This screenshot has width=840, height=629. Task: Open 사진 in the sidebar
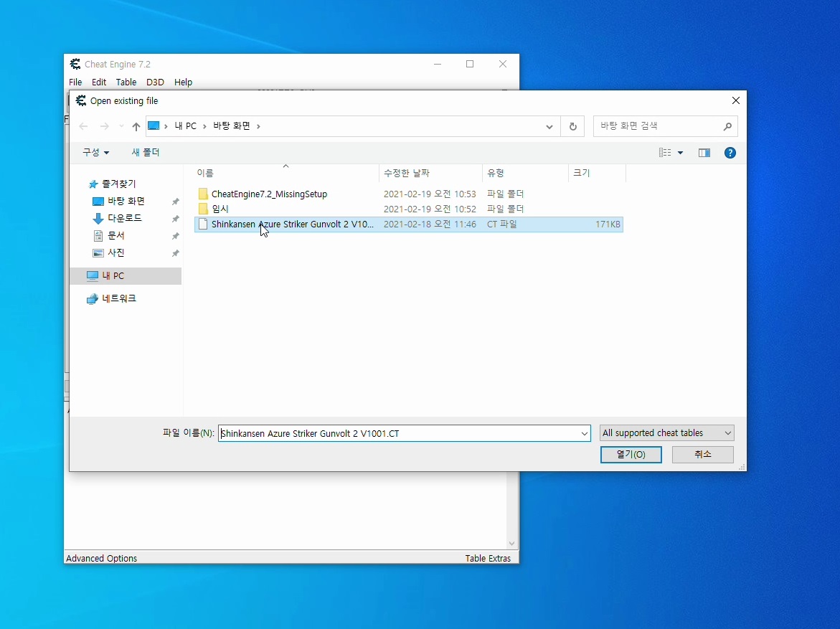coord(115,252)
